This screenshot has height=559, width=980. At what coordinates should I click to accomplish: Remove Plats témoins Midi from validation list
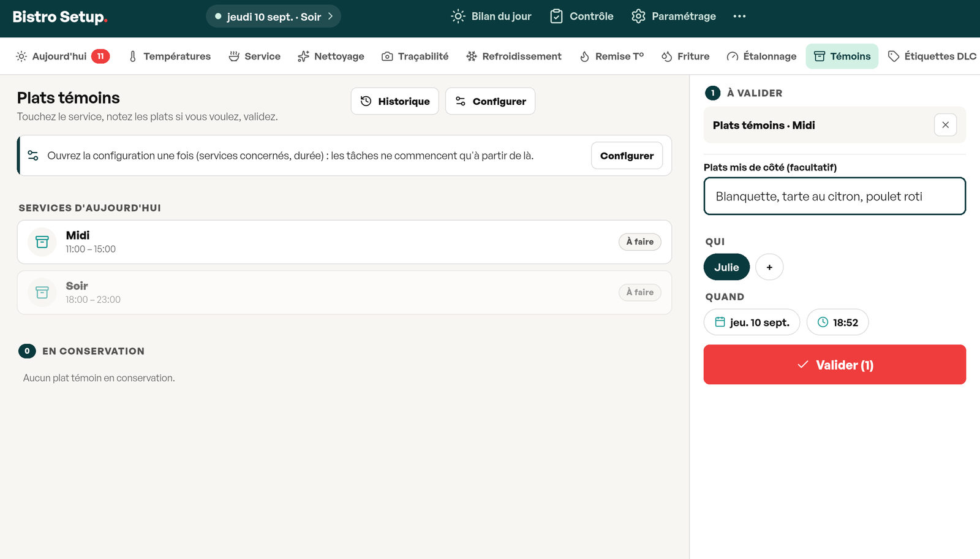point(946,125)
